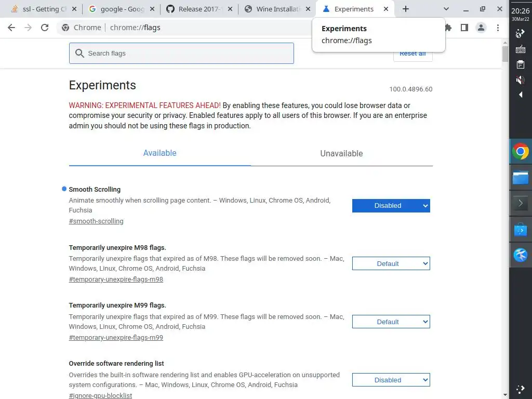Click the #temporary-unexpire-flags-m98 link
The width and height of the screenshot is (532, 399).
click(x=116, y=280)
